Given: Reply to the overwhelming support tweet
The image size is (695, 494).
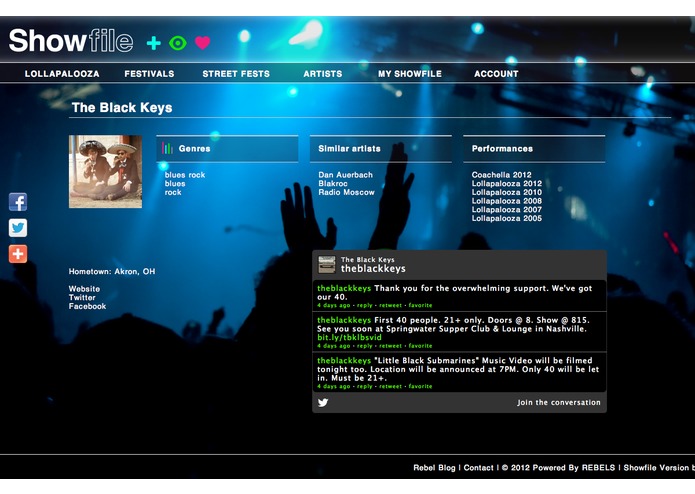Looking at the screenshot, I should [x=364, y=305].
